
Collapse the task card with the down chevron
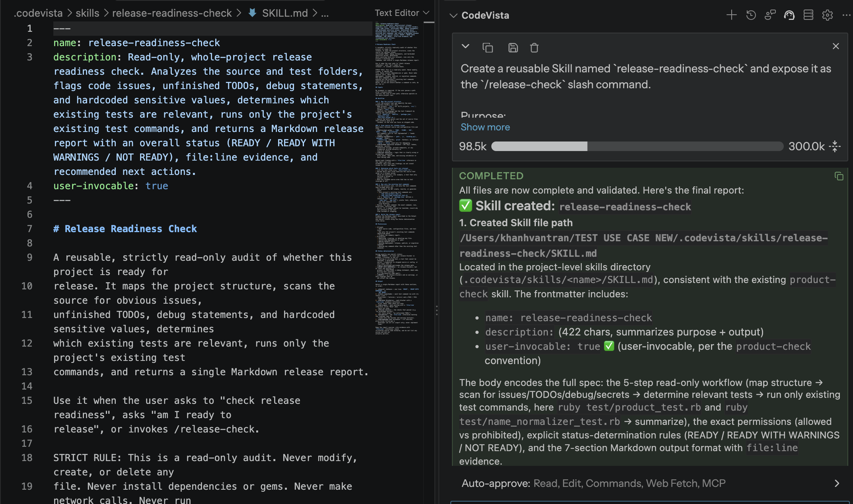coord(465,47)
